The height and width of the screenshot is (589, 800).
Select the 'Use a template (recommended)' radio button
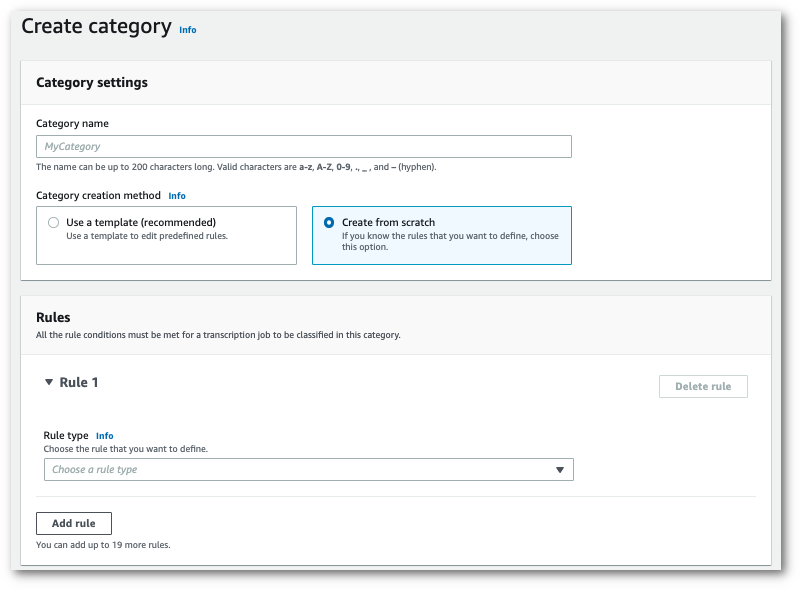53,222
